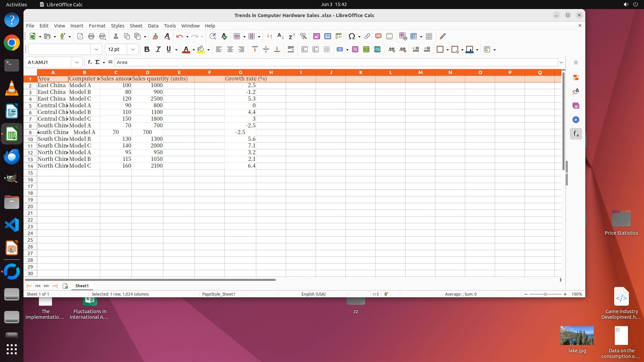
Task: Select the Sheet1 tab
Action: pos(82,286)
